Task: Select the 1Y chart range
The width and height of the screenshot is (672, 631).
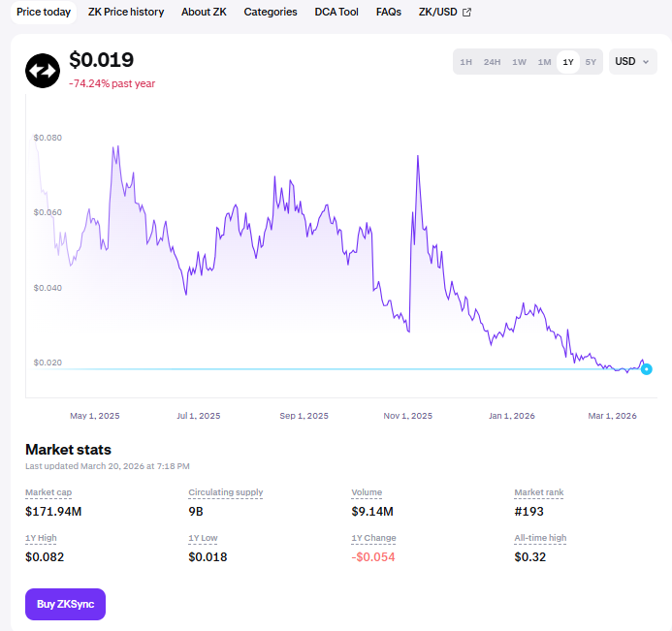Action: coord(568,62)
